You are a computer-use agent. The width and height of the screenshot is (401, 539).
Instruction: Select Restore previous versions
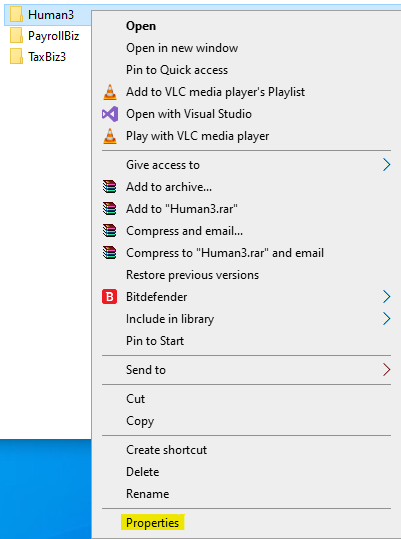(192, 275)
